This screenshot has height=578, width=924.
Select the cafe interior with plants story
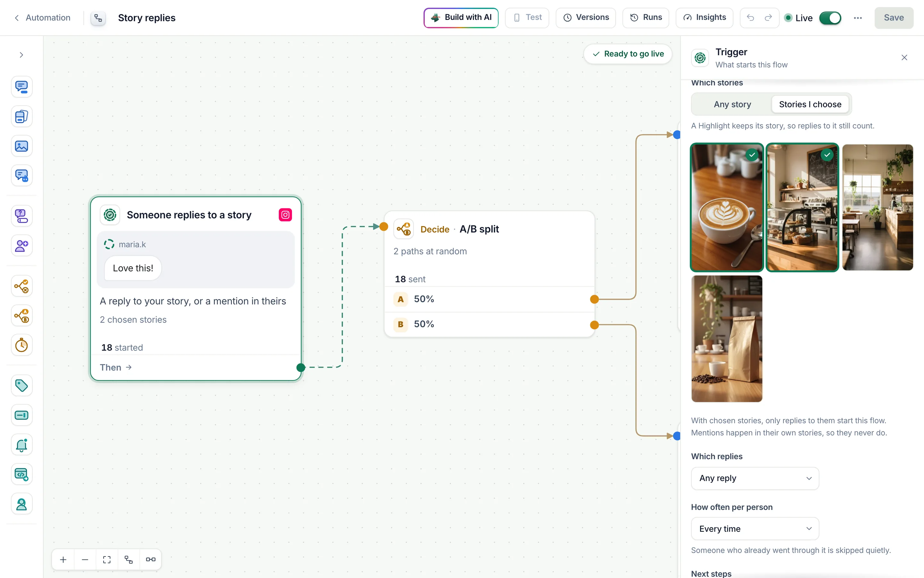click(877, 207)
